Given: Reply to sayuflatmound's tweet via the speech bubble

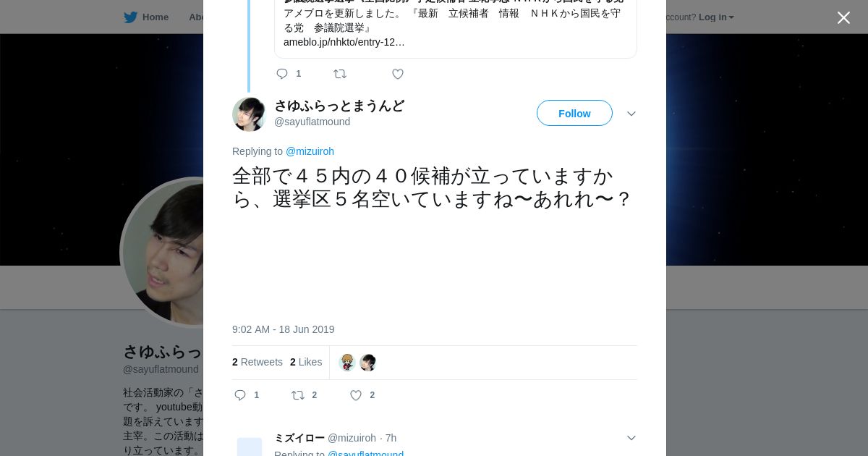Looking at the screenshot, I should click(241, 395).
